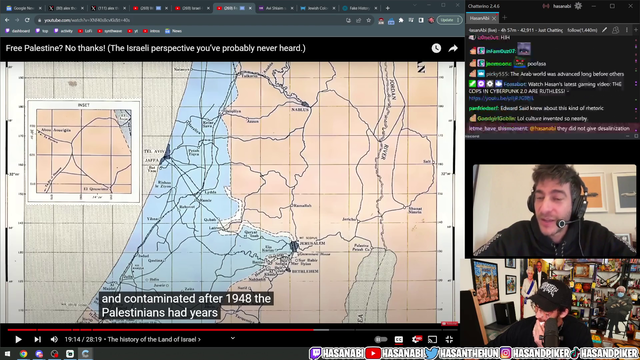Open Chatterino split menu three dots

(x=627, y=30)
